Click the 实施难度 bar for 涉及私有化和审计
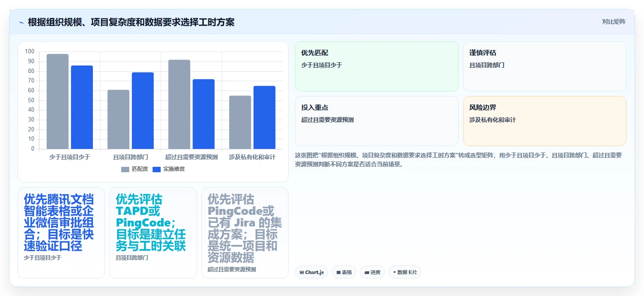This screenshot has height=296, width=644. pos(264,118)
